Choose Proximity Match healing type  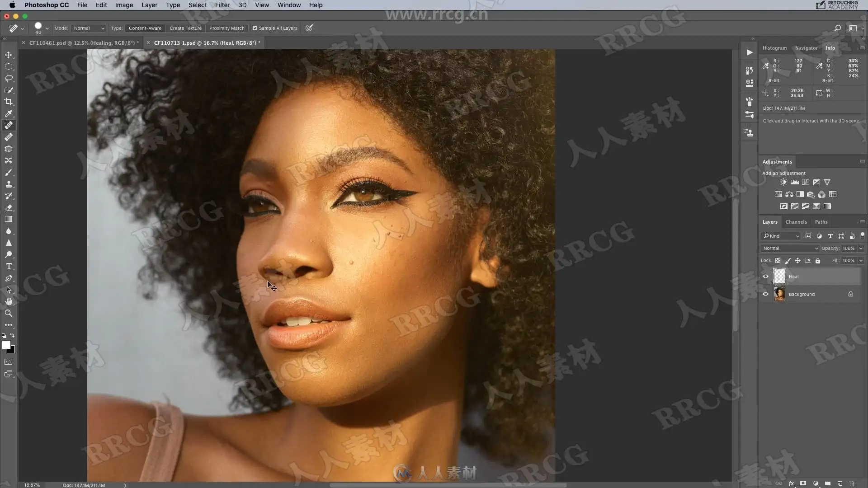point(226,28)
